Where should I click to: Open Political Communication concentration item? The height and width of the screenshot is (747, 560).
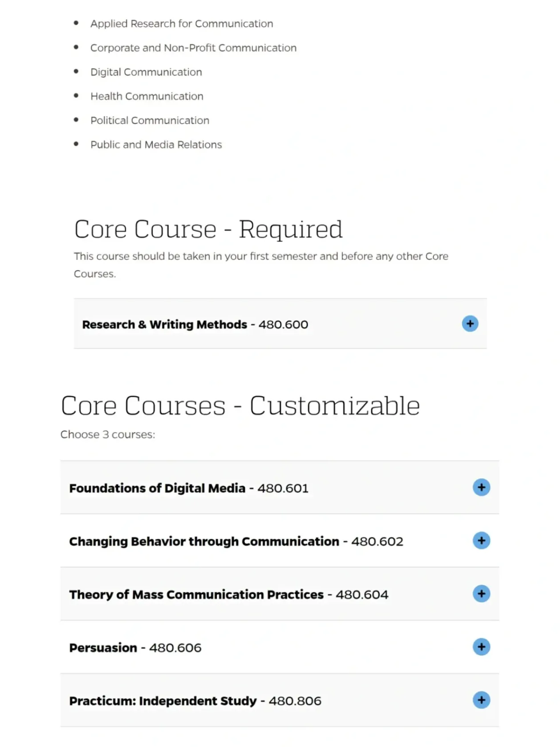[x=150, y=121]
